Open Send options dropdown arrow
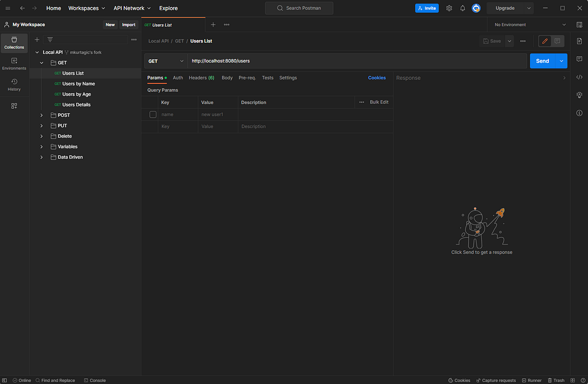 coord(562,61)
